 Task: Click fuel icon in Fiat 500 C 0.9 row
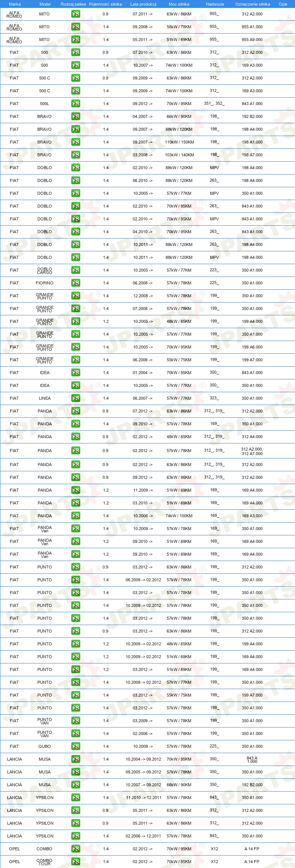(75, 78)
